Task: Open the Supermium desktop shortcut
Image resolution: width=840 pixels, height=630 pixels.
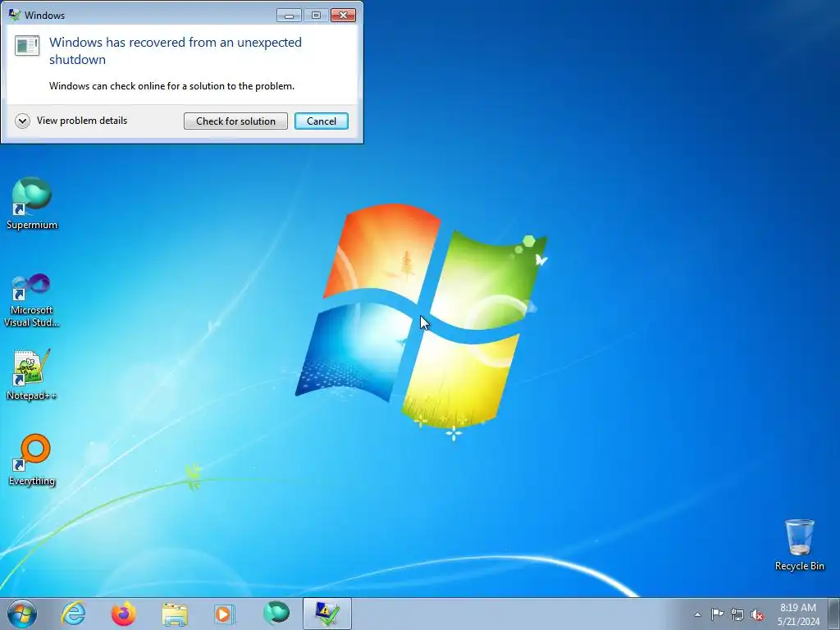Action: point(32,203)
